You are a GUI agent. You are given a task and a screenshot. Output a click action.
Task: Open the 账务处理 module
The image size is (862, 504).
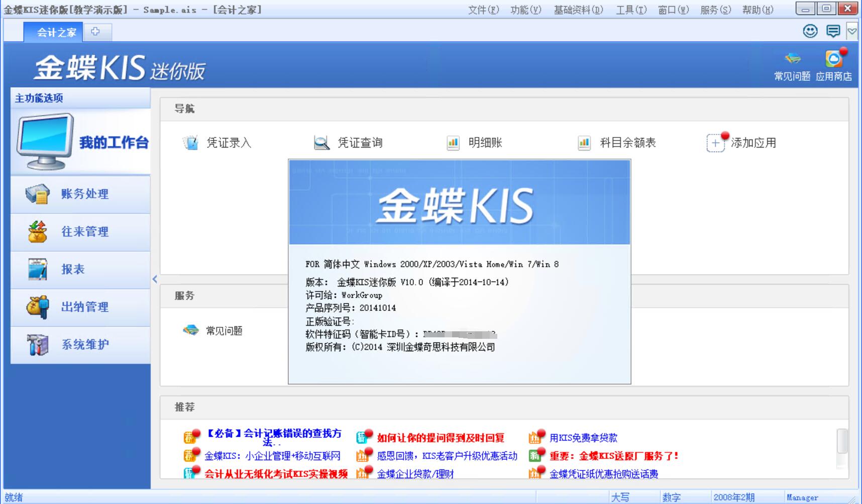pyautogui.click(x=80, y=194)
